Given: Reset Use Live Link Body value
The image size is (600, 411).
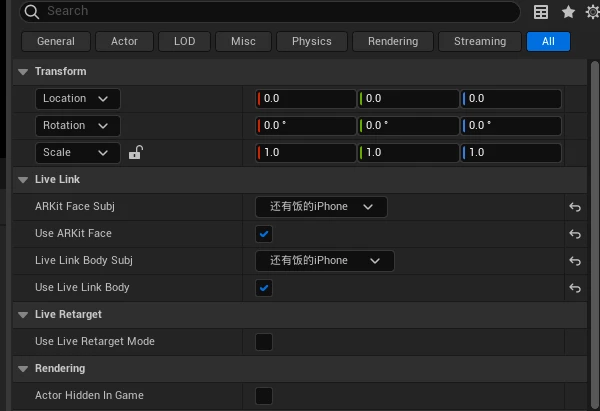Looking at the screenshot, I should click(x=575, y=288).
